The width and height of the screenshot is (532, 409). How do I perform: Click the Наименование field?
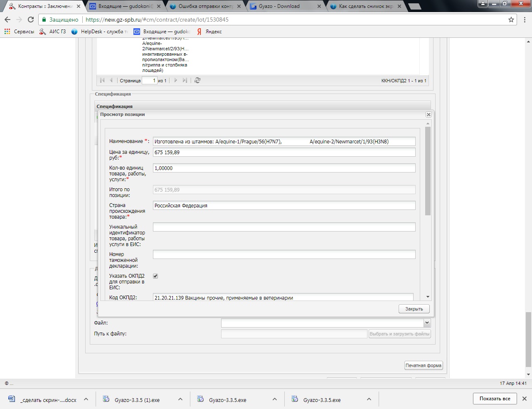coord(284,141)
